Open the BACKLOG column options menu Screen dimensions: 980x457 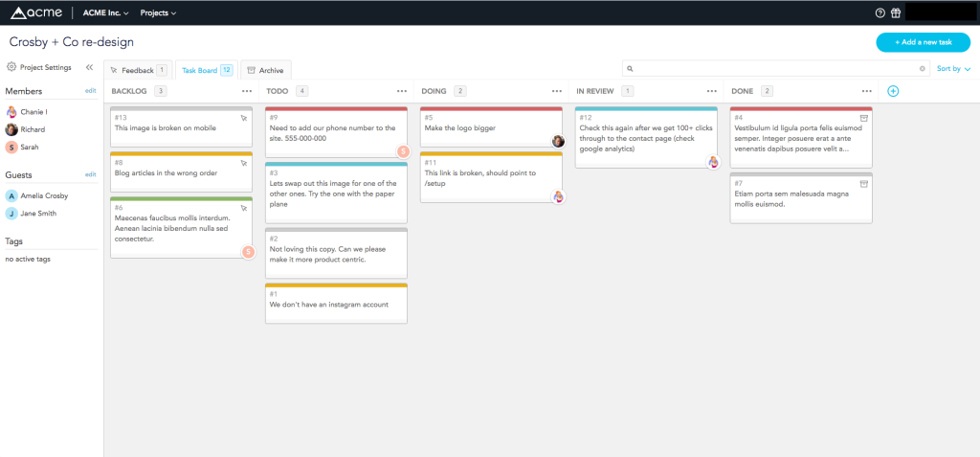pos(247,91)
